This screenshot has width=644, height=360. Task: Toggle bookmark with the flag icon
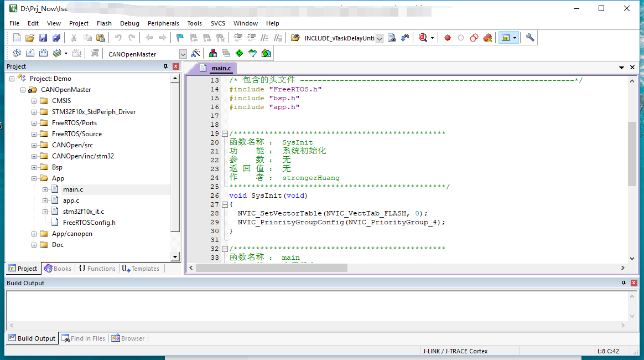click(x=180, y=38)
